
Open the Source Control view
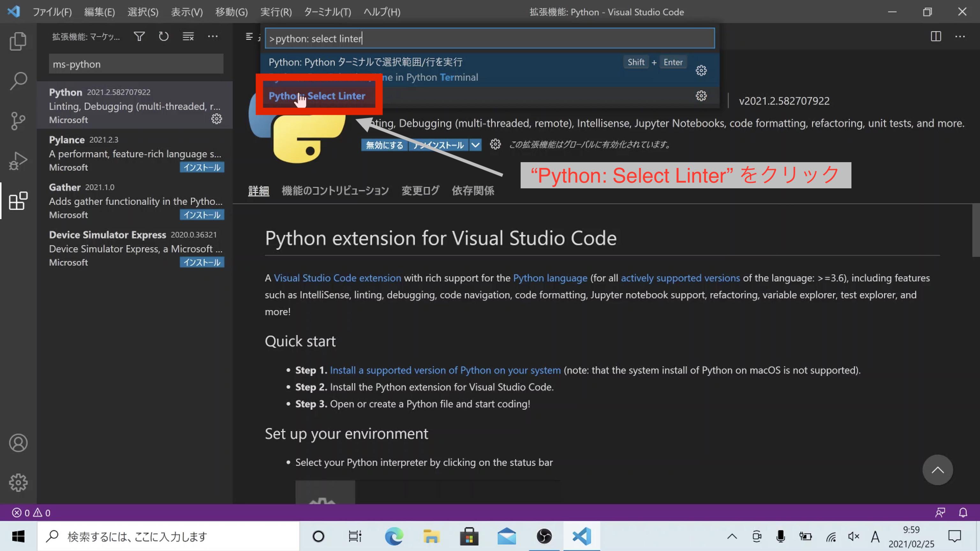[x=18, y=121]
